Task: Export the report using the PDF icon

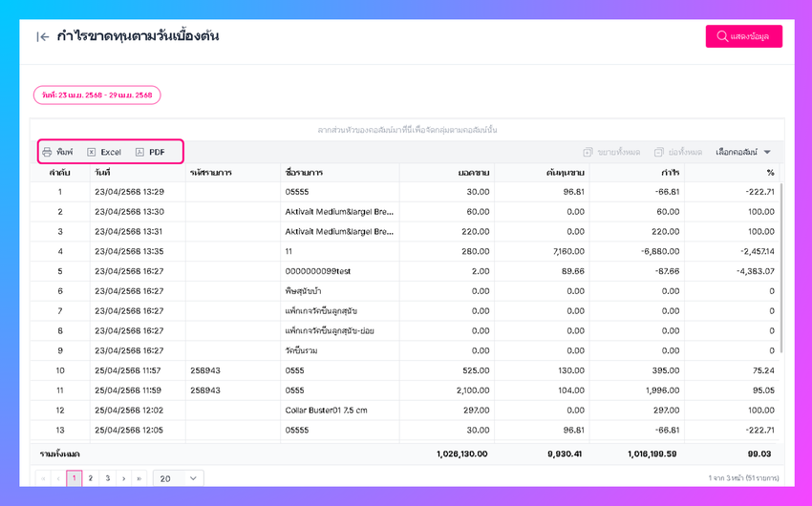Action: pos(139,152)
